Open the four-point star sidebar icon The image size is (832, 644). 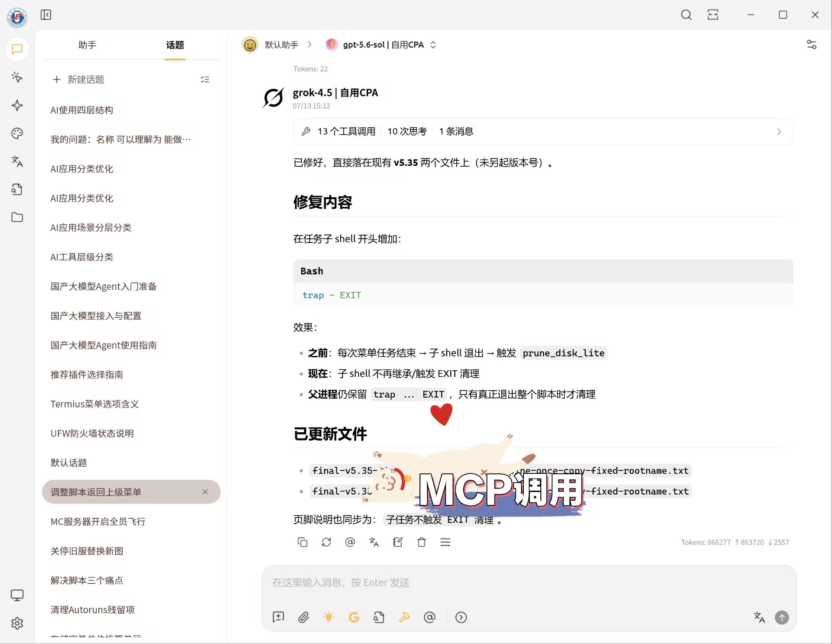click(x=17, y=105)
